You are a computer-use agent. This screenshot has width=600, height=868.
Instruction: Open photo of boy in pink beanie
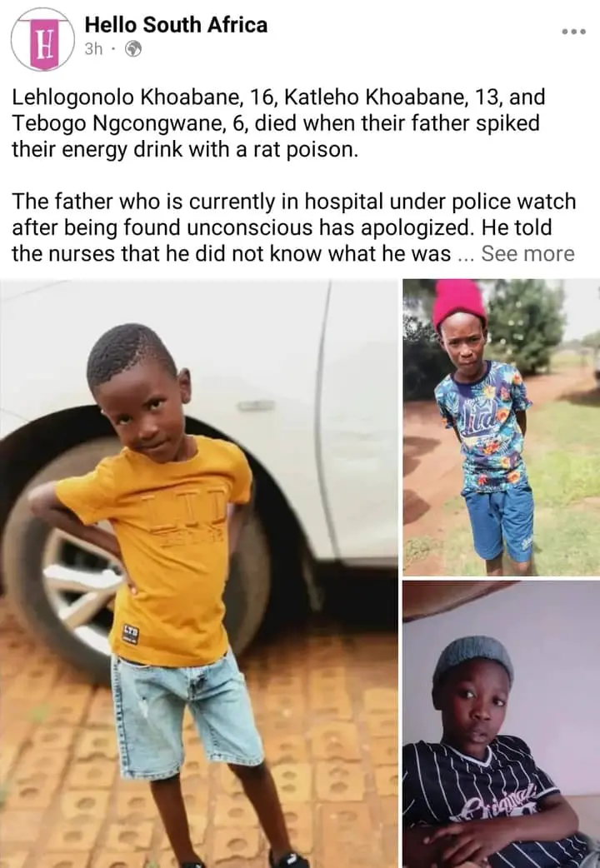coord(502,428)
